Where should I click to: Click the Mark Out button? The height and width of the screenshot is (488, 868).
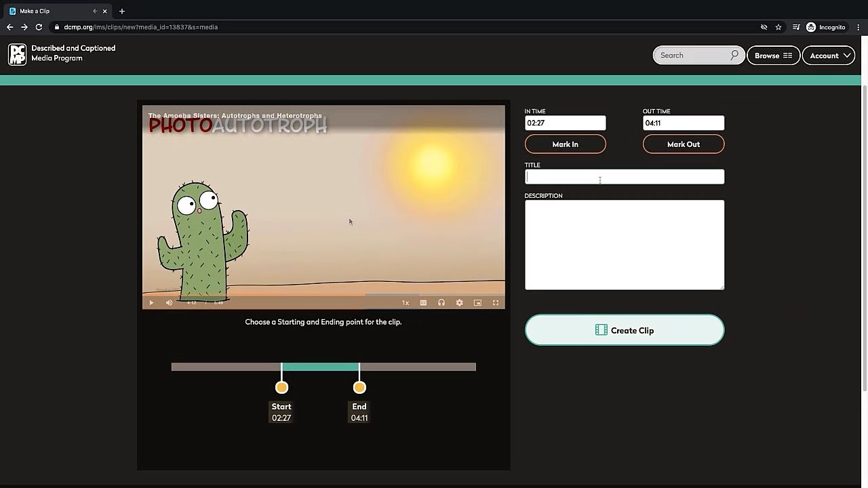tap(684, 144)
